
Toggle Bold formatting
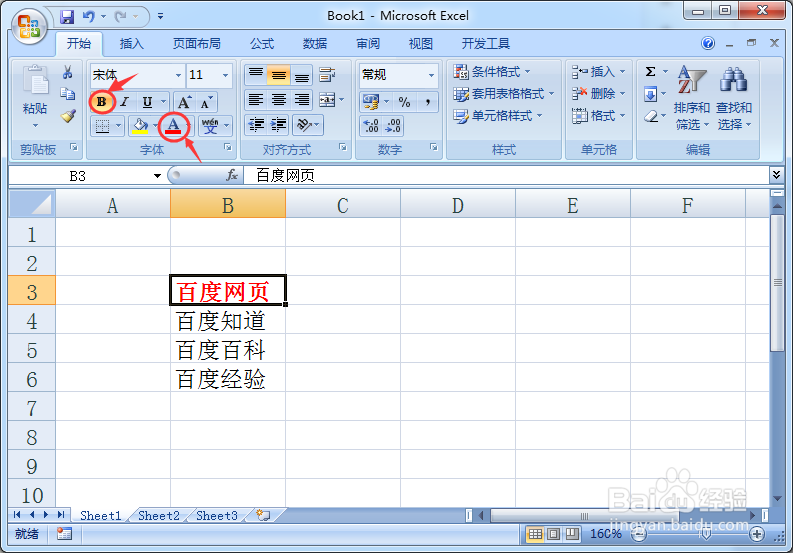[x=102, y=102]
